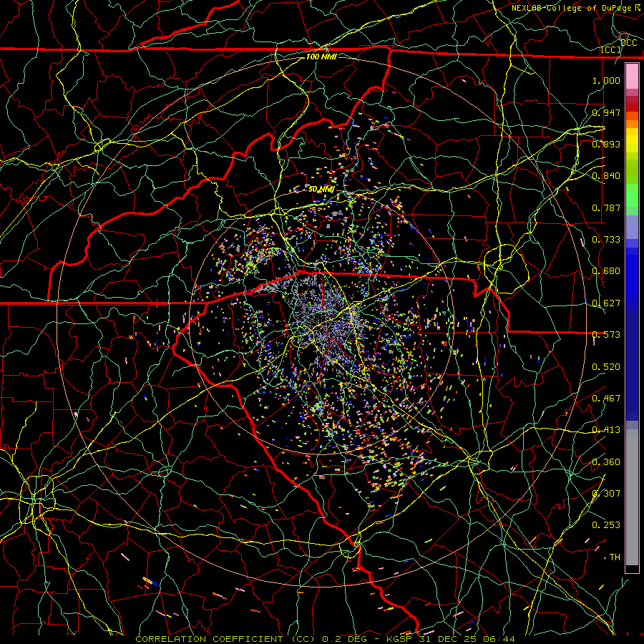Click the 0.573 scale value
Image resolution: width=644 pixels, height=644 pixels.
tap(606, 335)
